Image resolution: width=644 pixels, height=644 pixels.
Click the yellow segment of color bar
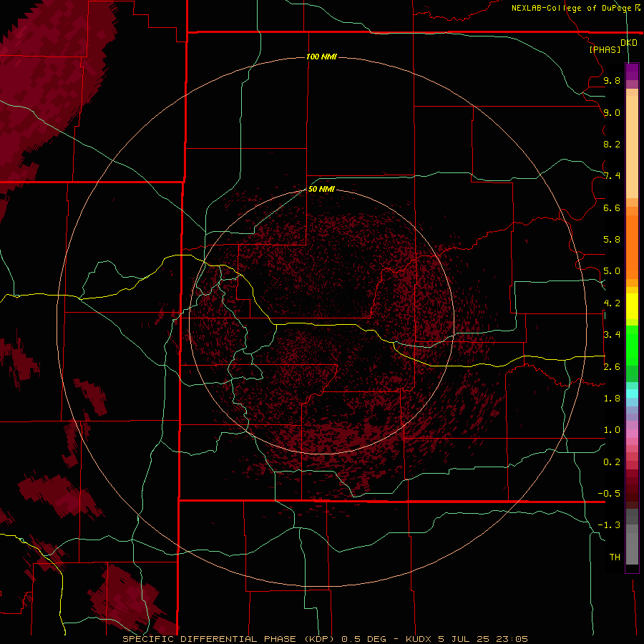click(x=632, y=306)
